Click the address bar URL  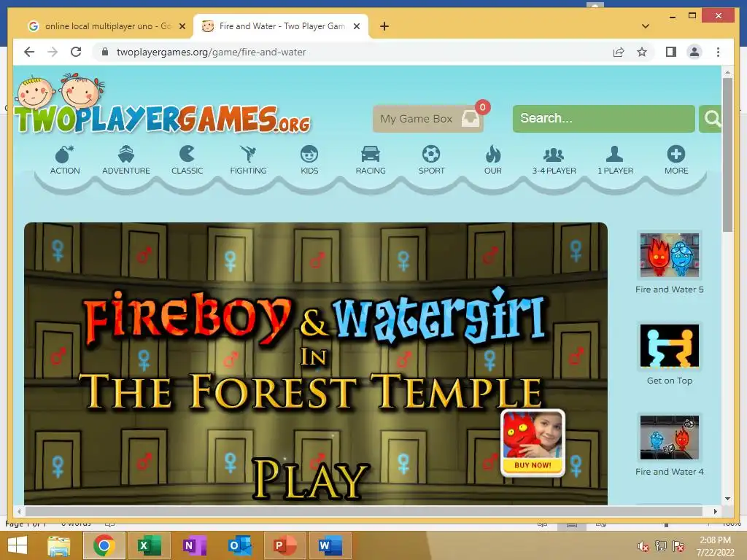coord(211,52)
